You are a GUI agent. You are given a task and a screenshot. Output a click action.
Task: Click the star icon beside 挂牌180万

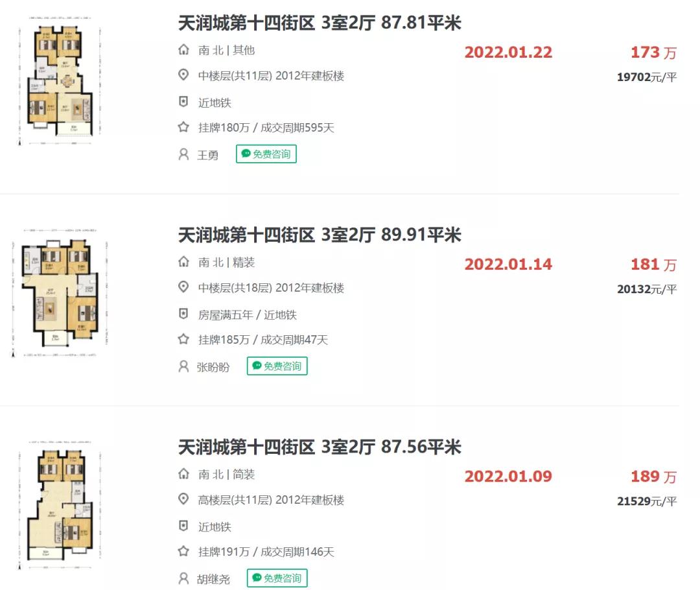[x=183, y=127]
